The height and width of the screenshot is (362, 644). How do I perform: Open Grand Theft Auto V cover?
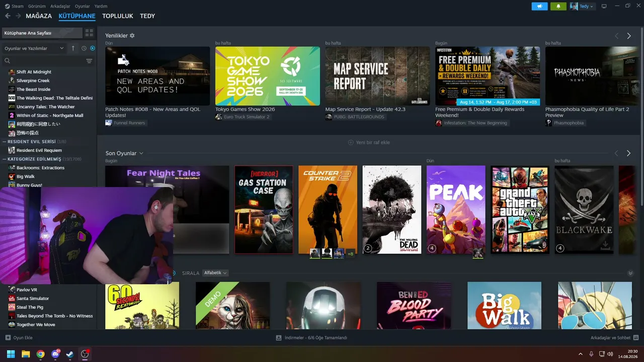(520, 210)
